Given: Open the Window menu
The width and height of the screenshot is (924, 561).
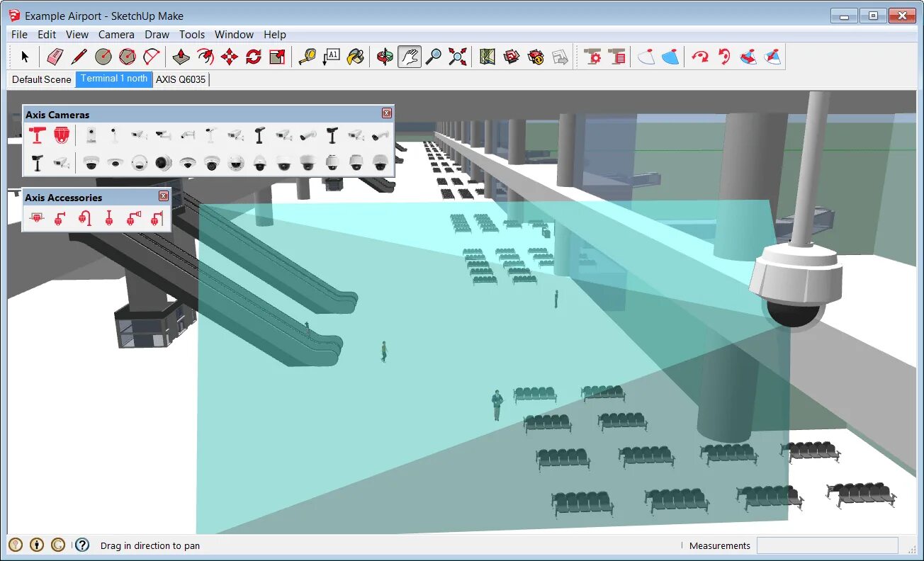Looking at the screenshot, I should point(234,34).
